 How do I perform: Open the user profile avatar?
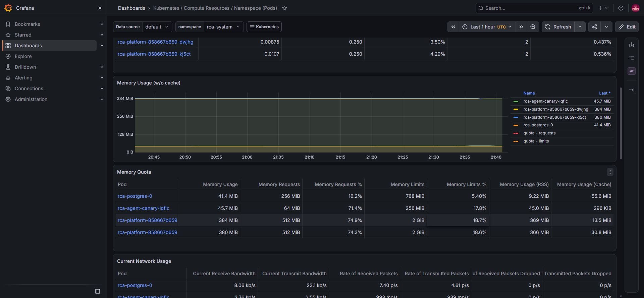635,8
